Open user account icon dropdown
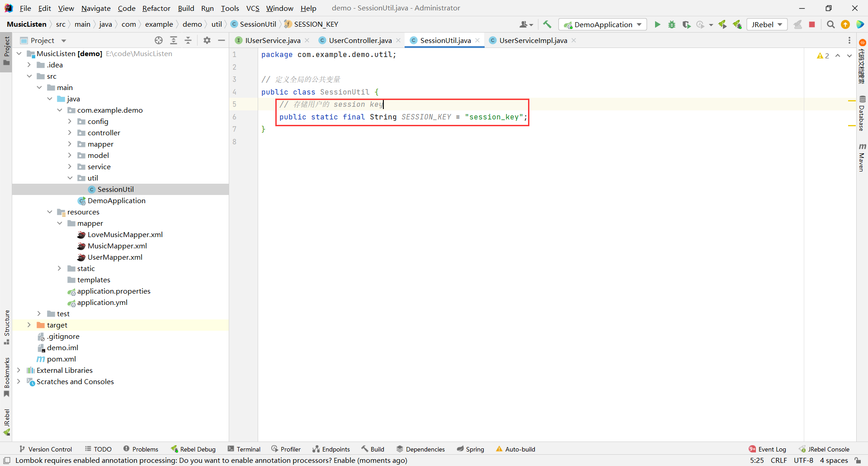Screen dimensions: 868x466 click(526, 24)
